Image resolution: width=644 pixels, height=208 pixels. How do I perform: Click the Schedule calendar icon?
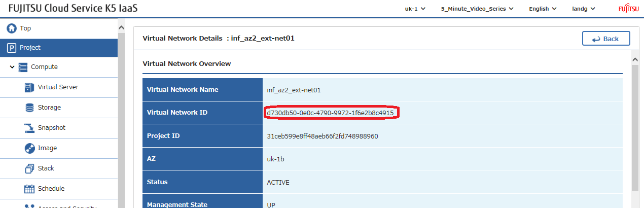[29, 189]
